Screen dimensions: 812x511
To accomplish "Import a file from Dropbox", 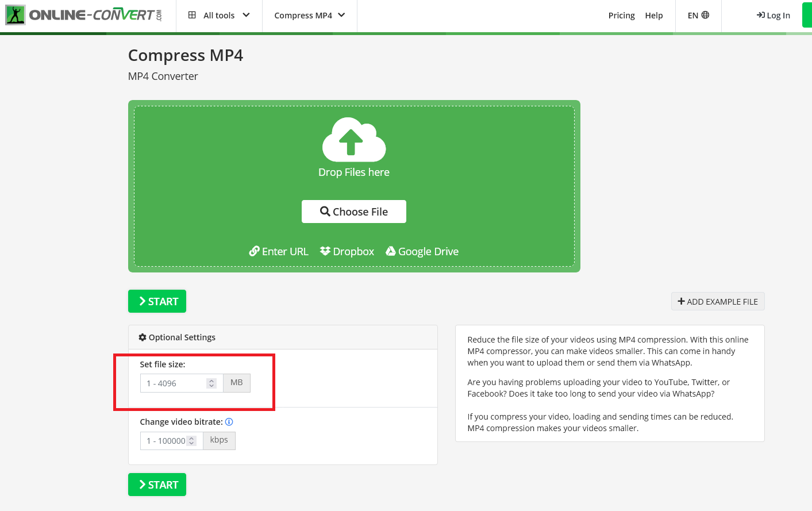I will pos(347,251).
